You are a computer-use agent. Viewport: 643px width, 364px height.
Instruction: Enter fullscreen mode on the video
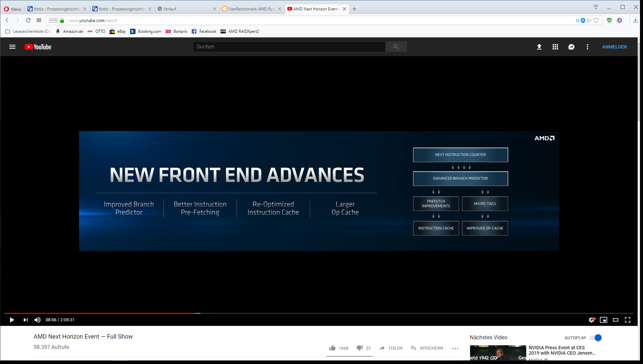628,320
